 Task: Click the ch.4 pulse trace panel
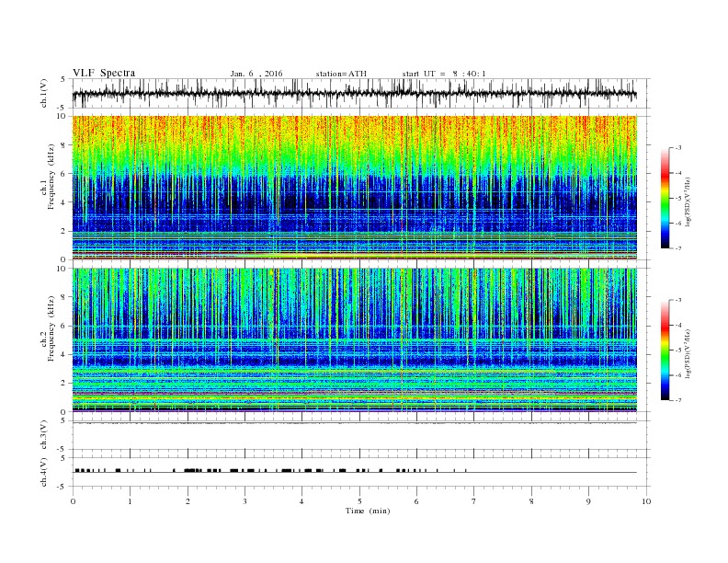point(361,472)
